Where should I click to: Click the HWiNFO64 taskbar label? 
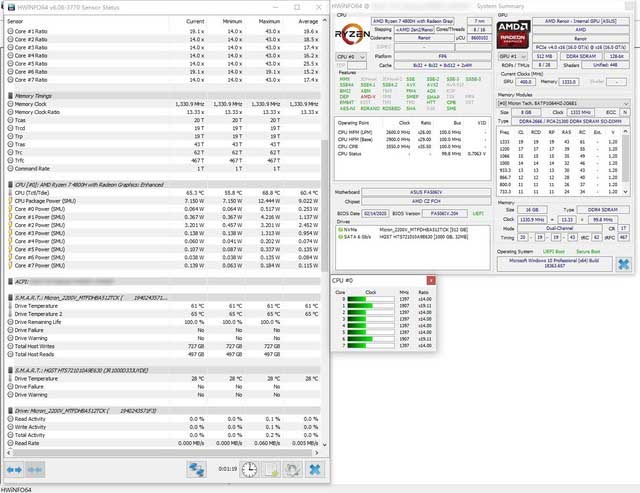tap(16, 489)
